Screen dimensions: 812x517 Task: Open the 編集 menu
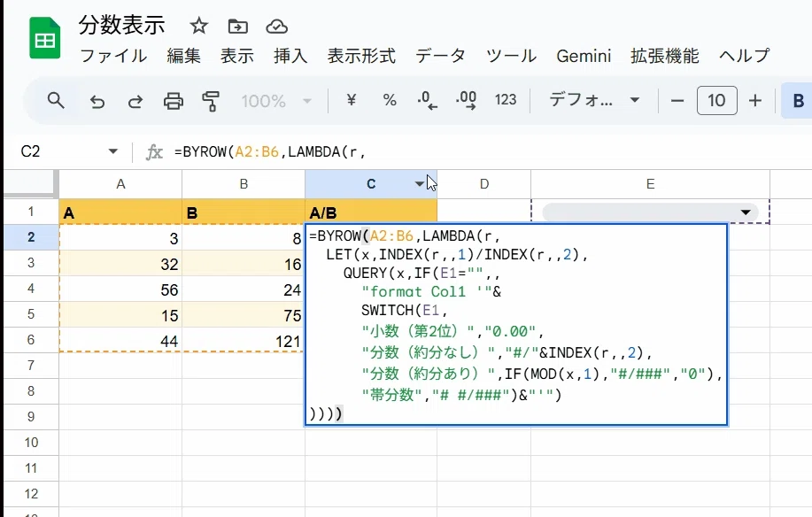[184, 56]
